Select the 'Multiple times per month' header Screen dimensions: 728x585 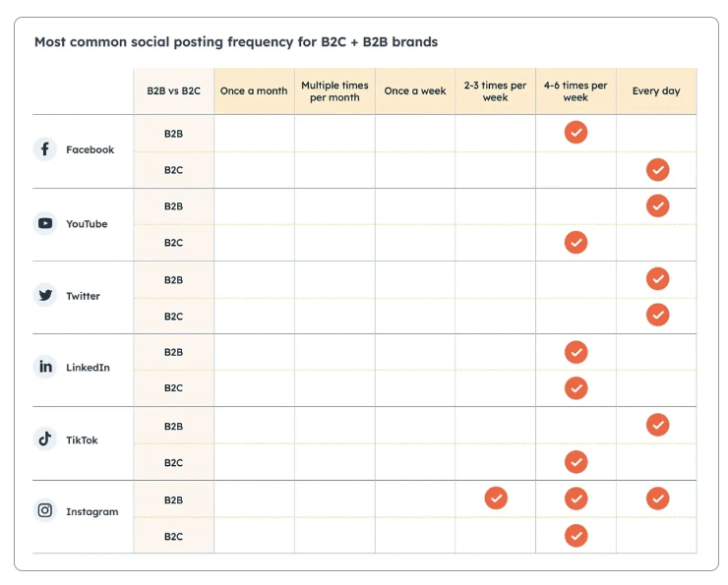tap(334, 90)
